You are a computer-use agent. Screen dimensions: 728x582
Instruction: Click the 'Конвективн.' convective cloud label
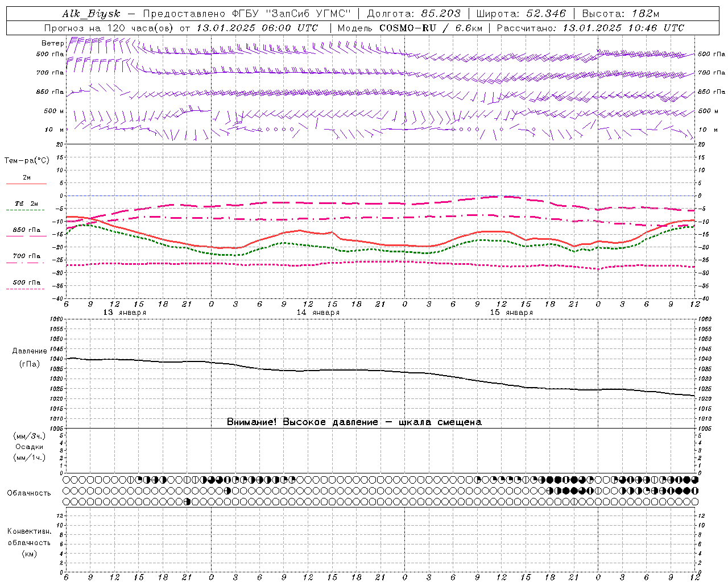click(29, 531)
